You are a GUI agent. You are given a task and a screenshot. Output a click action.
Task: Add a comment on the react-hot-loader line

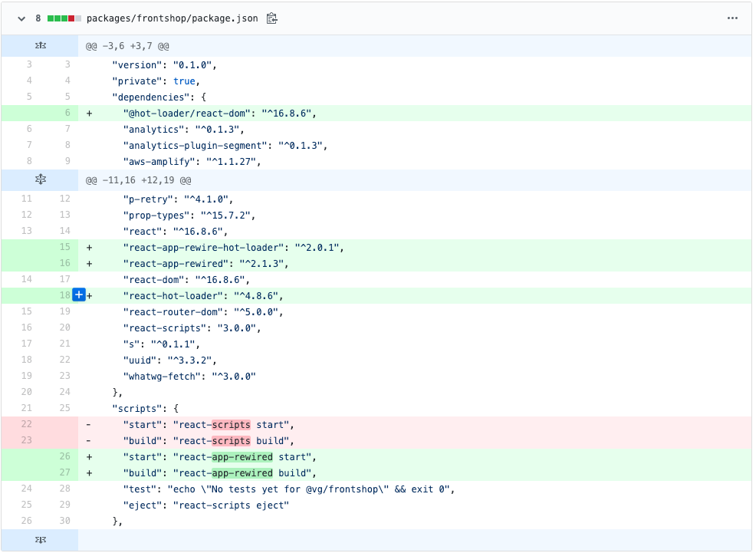(79, 295)
